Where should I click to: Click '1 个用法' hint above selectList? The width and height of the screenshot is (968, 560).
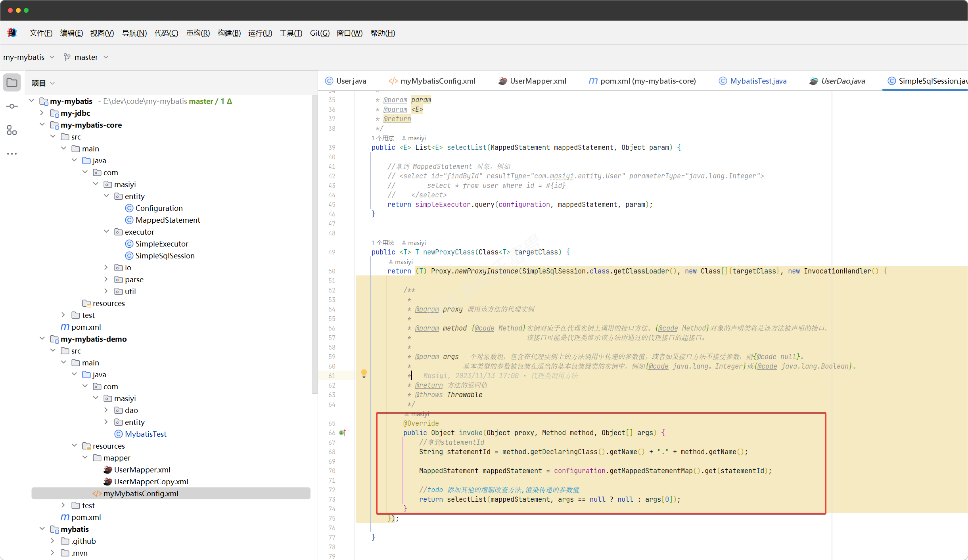(383, 138)
